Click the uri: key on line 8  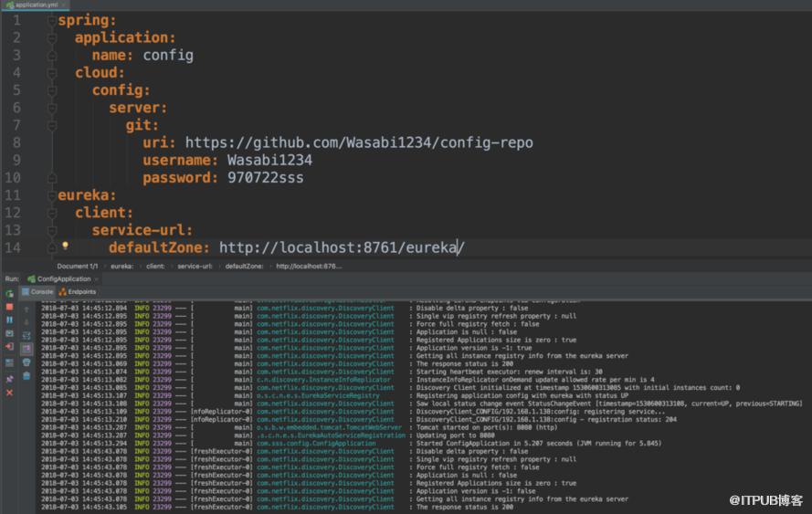tap(159, 142)
